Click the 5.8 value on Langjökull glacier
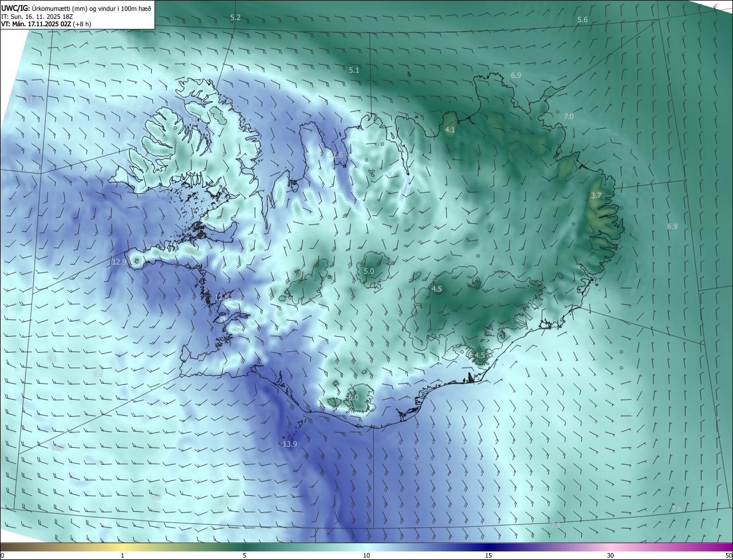The width and height of the screenshot is (733, 560). (x=297, y=274)
